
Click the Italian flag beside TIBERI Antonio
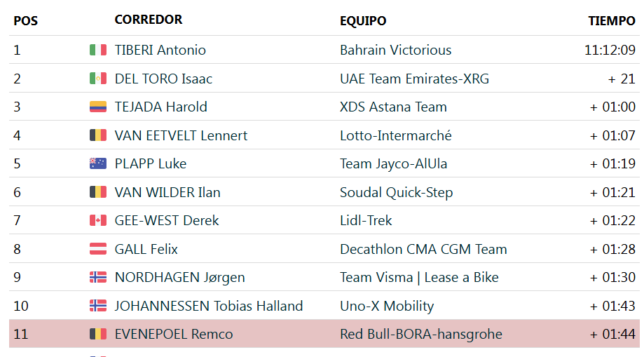click(97, 50)
